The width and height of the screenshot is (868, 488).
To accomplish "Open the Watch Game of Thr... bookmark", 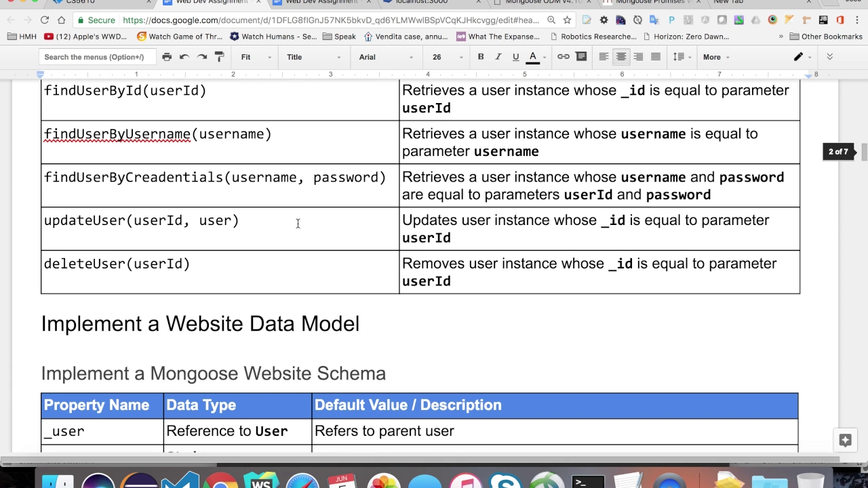I will coord(180,37).
